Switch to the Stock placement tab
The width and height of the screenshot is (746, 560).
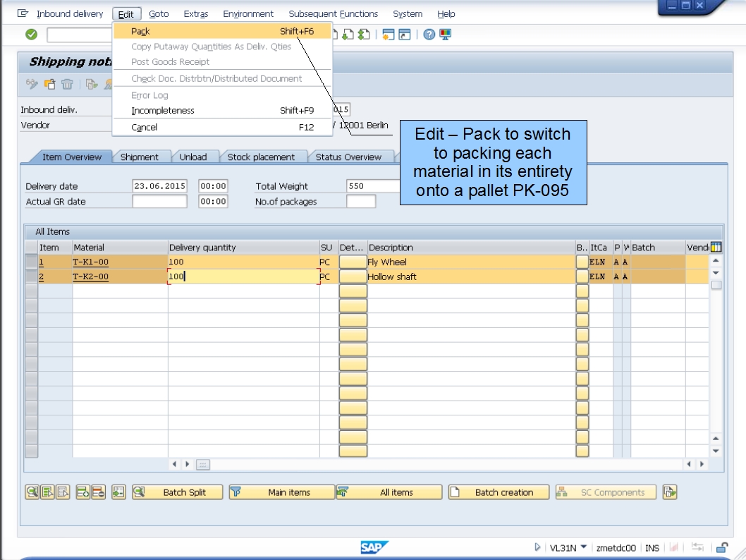click(x=263, y=157)
